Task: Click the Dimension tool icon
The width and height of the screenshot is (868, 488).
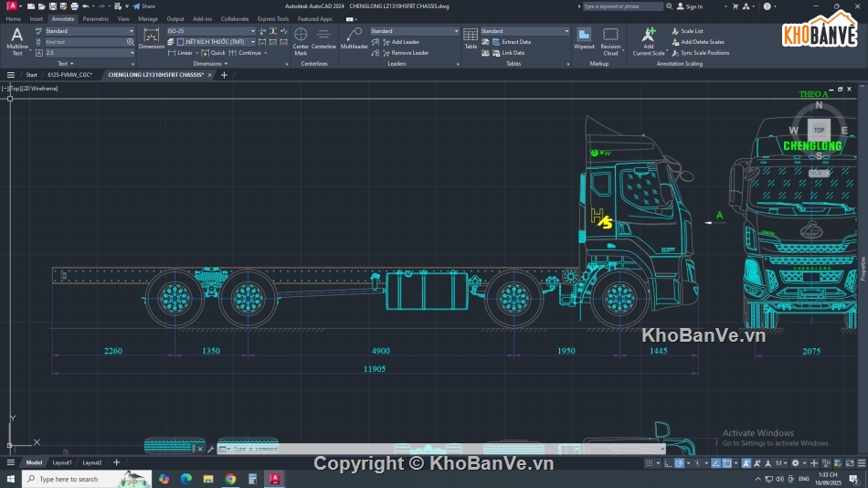Action: tap(151, 38)
